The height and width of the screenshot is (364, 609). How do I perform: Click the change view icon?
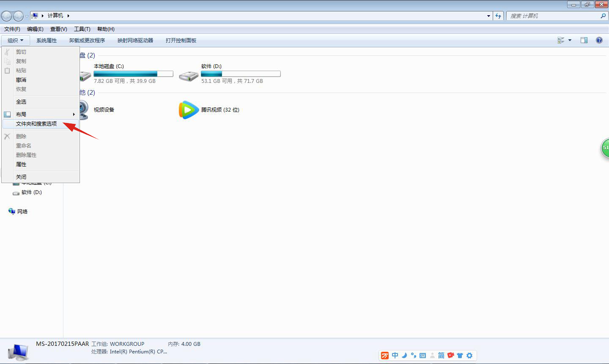click(x=561, y=40)
